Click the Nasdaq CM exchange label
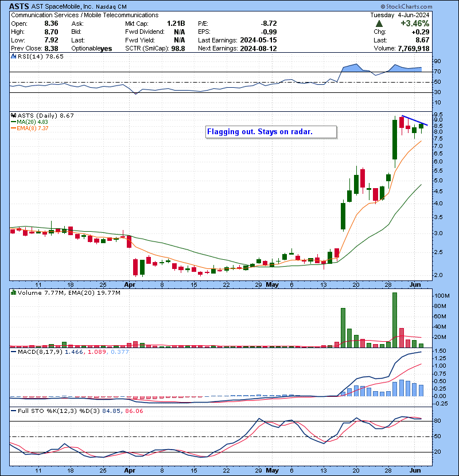The image size is (459, 476). (111, 7)
